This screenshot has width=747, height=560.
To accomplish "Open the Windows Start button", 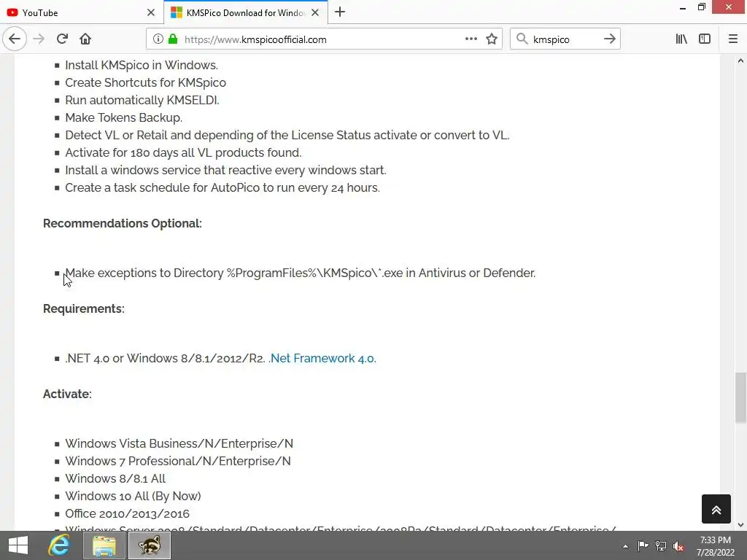I will click(x=18, y=545).
